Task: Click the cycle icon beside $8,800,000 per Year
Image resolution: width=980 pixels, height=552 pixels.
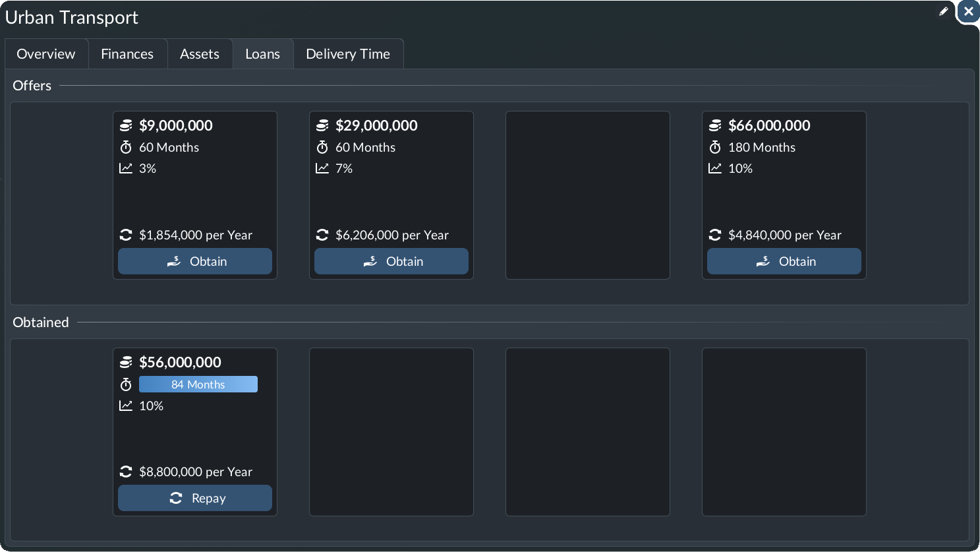Action: 126,472
